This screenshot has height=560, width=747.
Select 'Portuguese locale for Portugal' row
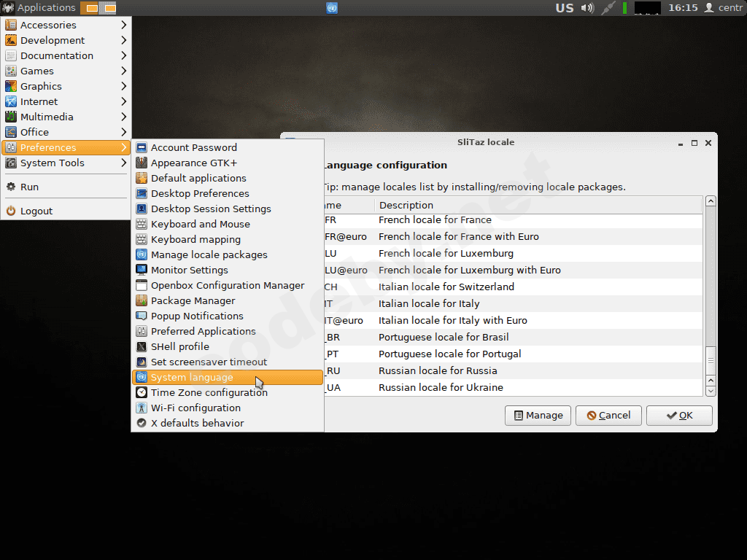(x=513, y=354)
